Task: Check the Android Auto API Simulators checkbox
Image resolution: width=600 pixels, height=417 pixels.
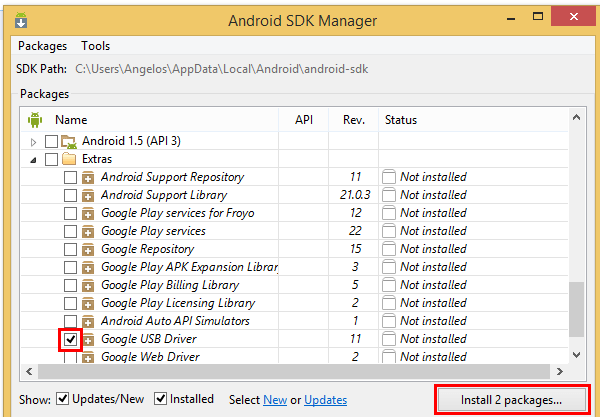Action: pyautogui.click(x=70, y=321)
